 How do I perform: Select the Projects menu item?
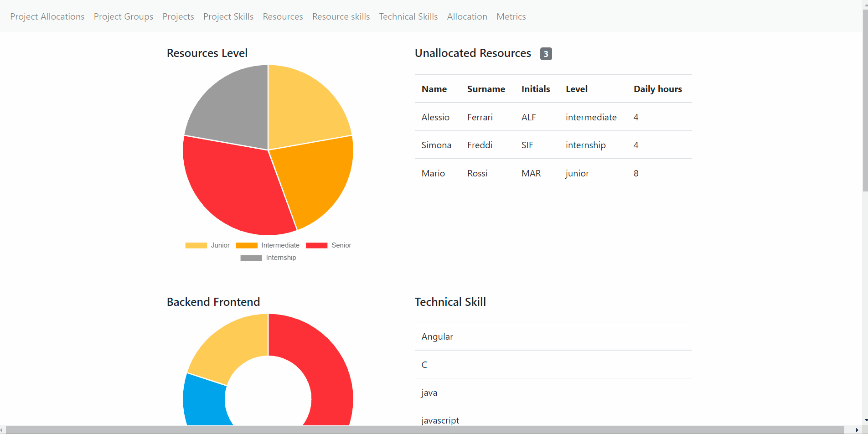point(178,16)
